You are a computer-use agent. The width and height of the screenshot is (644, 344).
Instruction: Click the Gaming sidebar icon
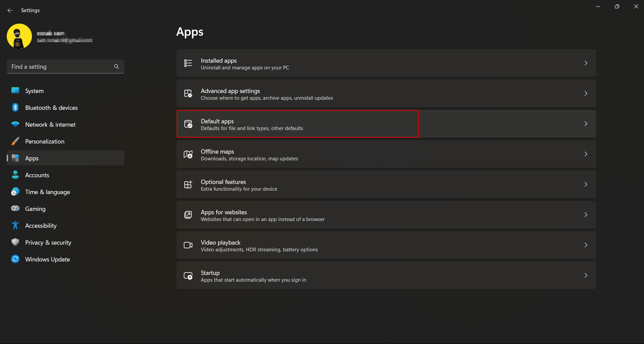click(x=15, y=208)
